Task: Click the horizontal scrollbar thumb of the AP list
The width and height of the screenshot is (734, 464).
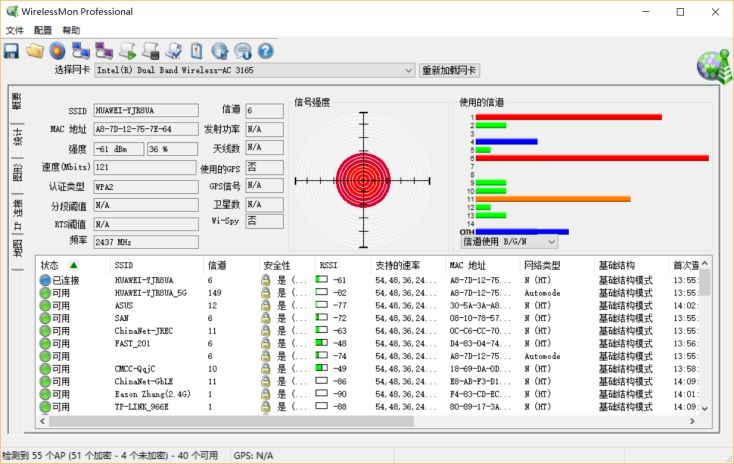Action: [231, 421]
